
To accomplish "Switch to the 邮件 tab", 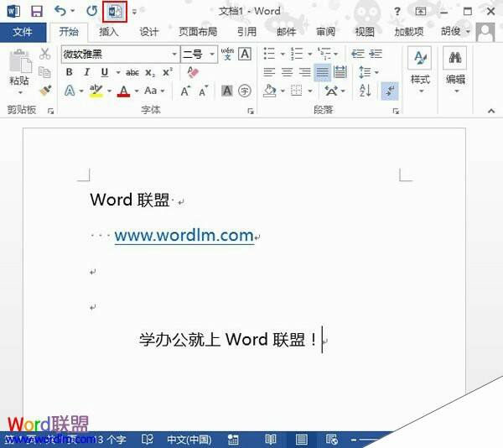I will 286,32.
